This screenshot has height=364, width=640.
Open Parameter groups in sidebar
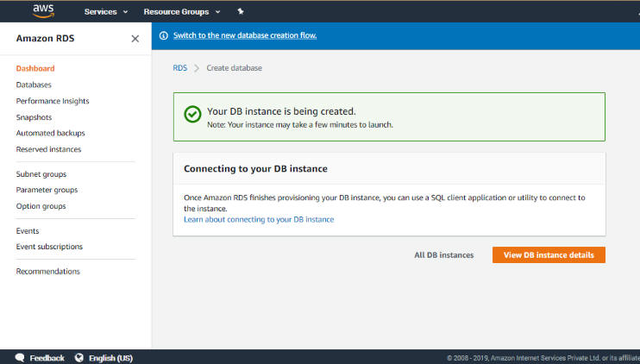(47, 190)
